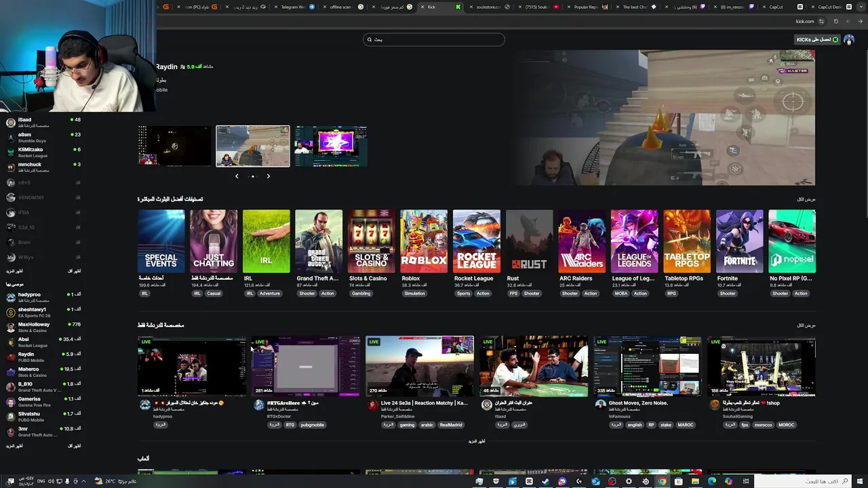Click 'عرض الكل' for the Just Chatting section
This screenshot has width=868, height=488.
pos(806,325)
